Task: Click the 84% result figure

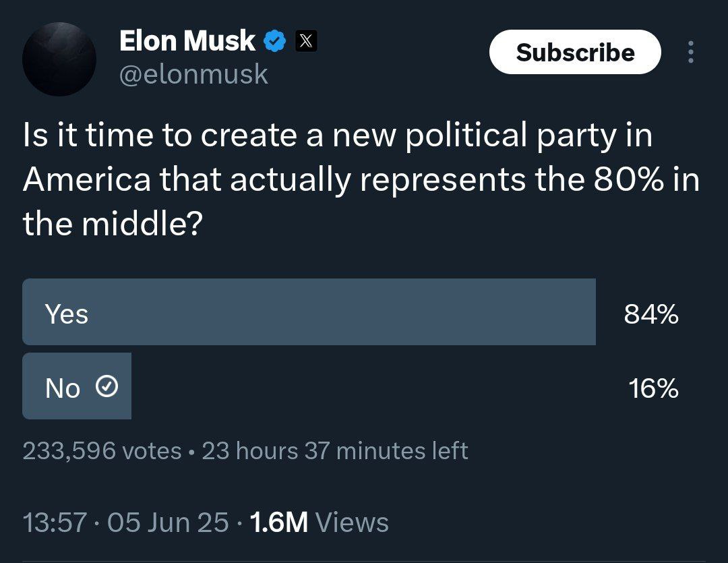Action: [x=651, y=314]
